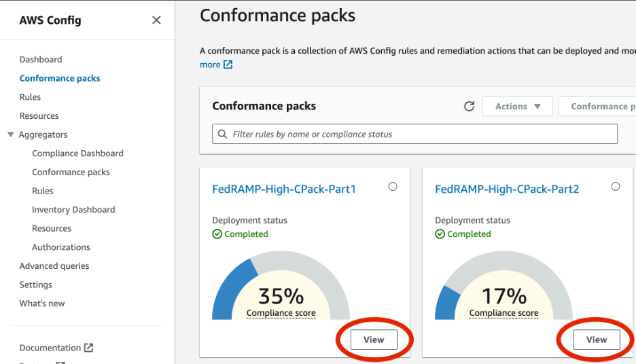Open the FedRAMP-High-CPack-Part1 link

point(284,189)
